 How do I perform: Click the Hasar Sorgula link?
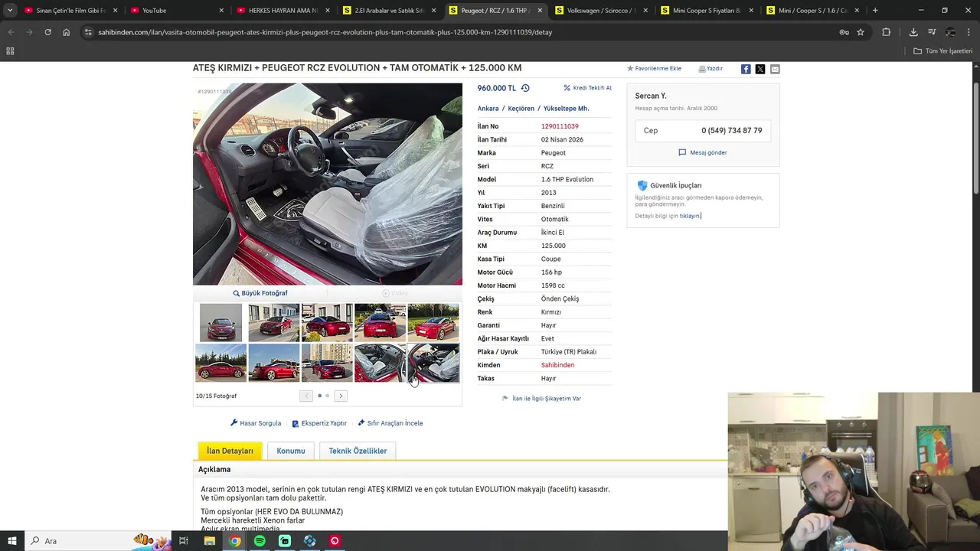(x=256, y=423)
